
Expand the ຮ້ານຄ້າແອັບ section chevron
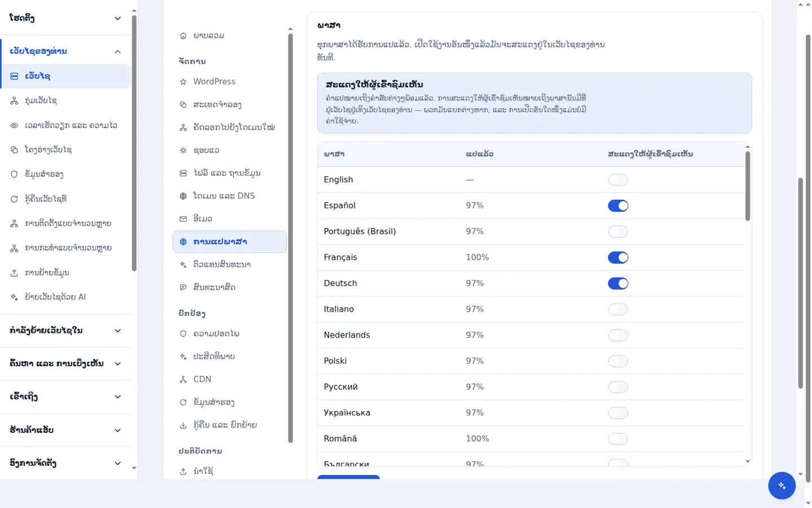(118, 430)
